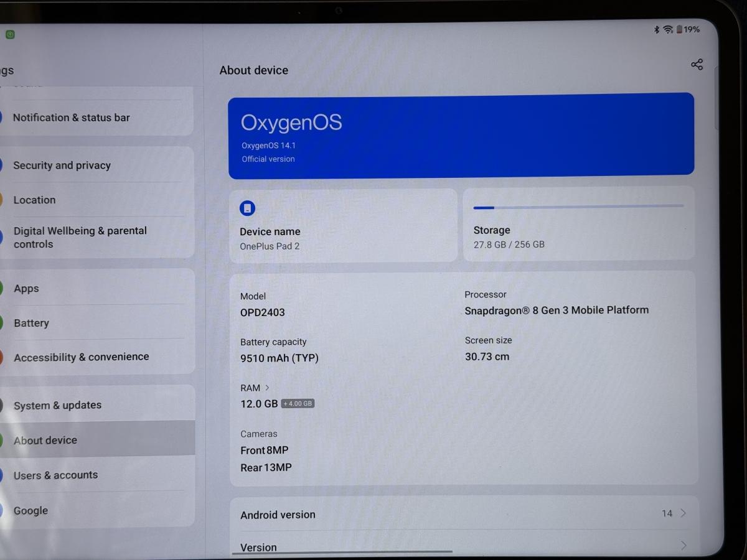Screen dimensions: 747x560
Task: Click the tablet icon on Device name card
Action: point(248,208)
